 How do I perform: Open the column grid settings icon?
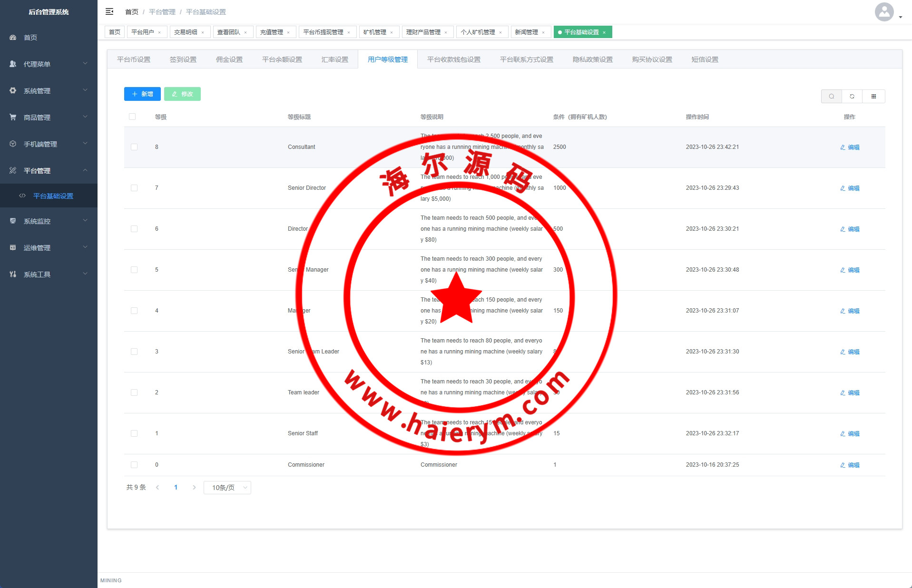tap(873, 96)
